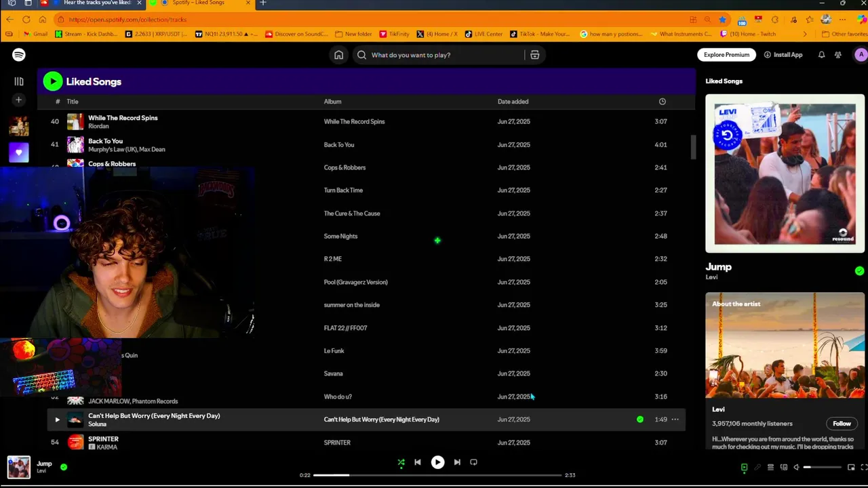Open more options for 'Can't Help But Worry' row
The height and width of the screenshot is (488, 868).
(675, 420)
